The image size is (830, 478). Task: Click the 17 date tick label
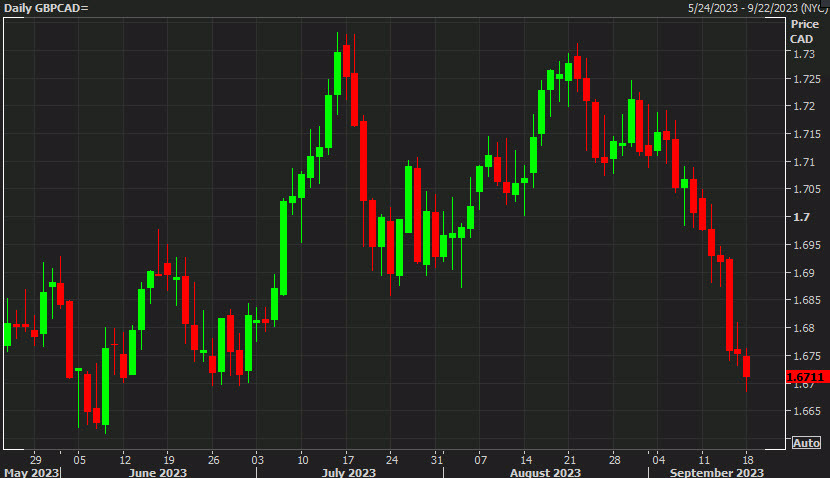point(347,459)
